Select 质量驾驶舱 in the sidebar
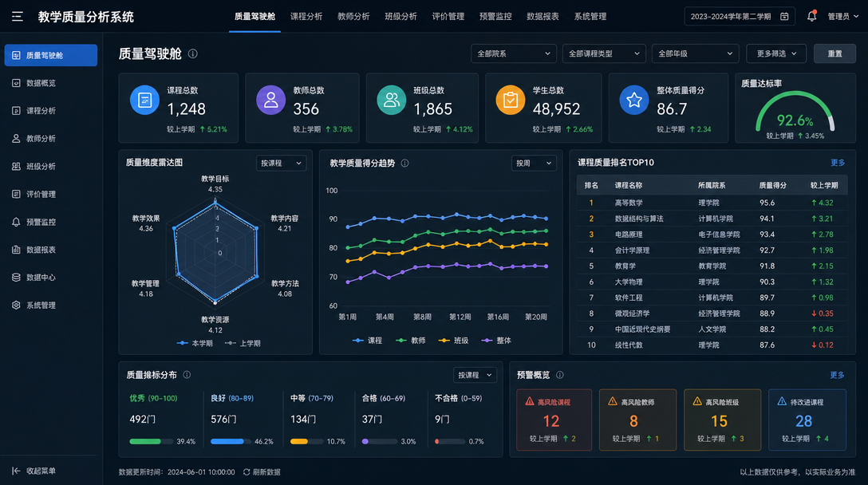Image resolution: width=868 pixels, height=485 pixels. click(51, 55)
